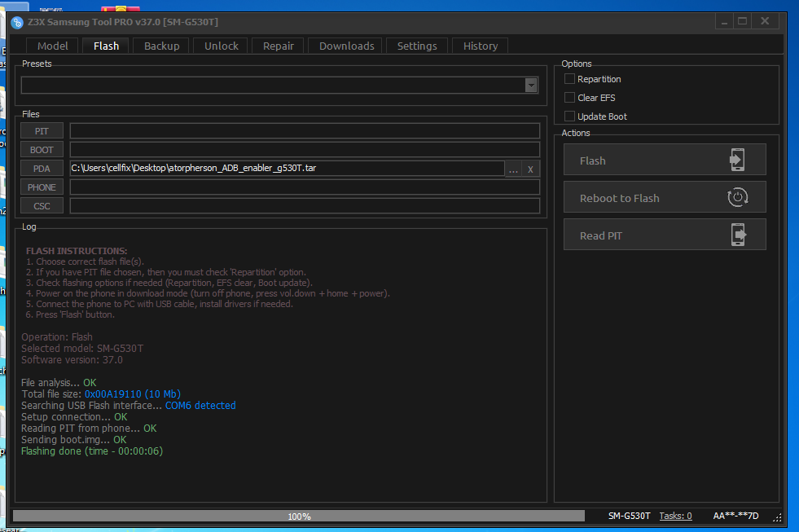Open the Backup tab
Viewport: 799px width, 532px height.
[x=161, y=46]
